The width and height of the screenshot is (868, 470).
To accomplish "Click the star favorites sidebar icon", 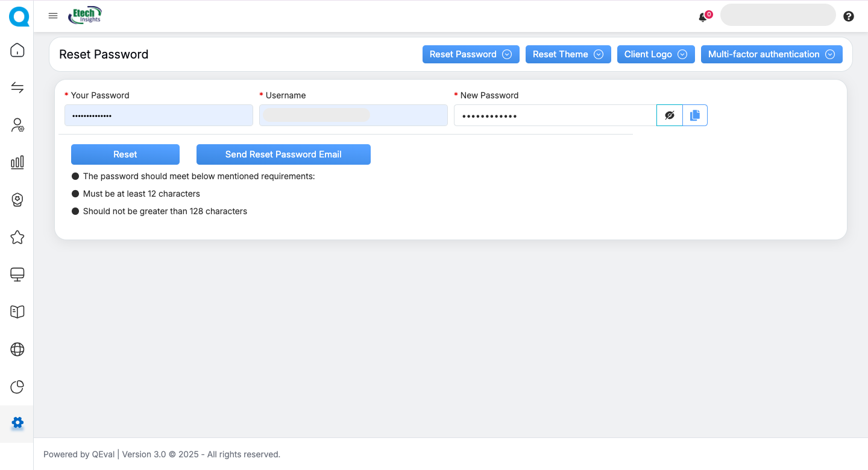I will [17, 237].
